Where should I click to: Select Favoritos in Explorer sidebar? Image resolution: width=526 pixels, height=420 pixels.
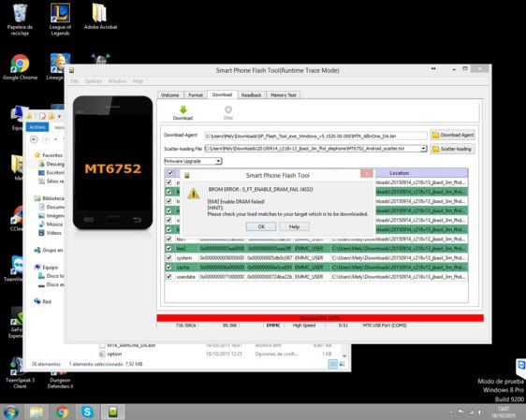[49, 155]
